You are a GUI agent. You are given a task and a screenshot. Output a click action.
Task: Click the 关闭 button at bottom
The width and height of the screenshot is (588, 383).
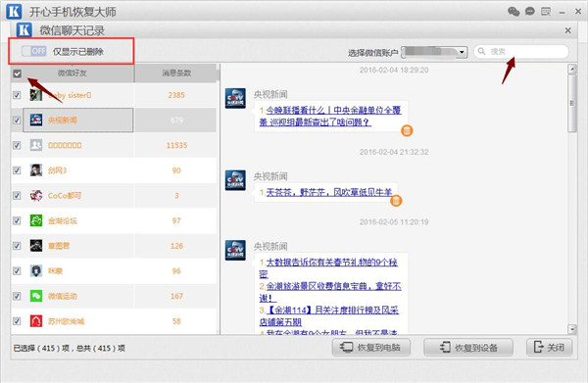tap(550, 348)
